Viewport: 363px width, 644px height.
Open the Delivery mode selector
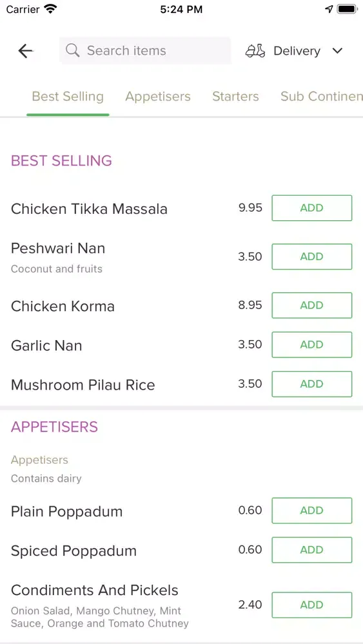point(295,51)
